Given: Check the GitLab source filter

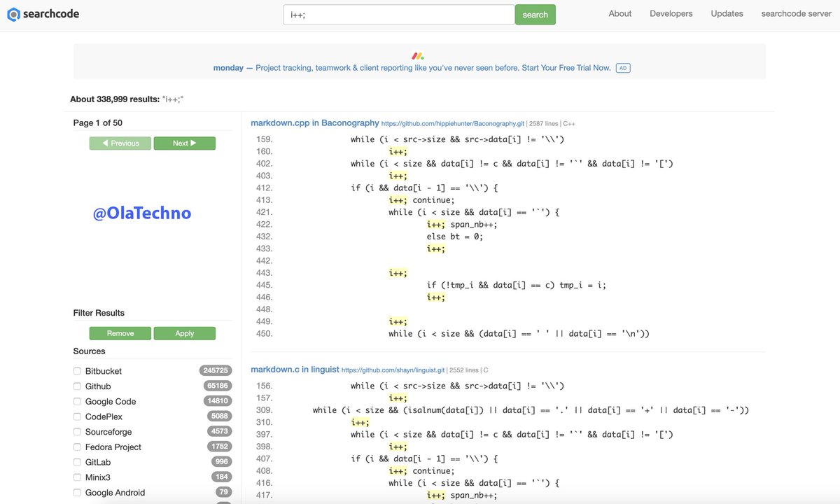Looking at the screenshot, I should pos(78,462).
